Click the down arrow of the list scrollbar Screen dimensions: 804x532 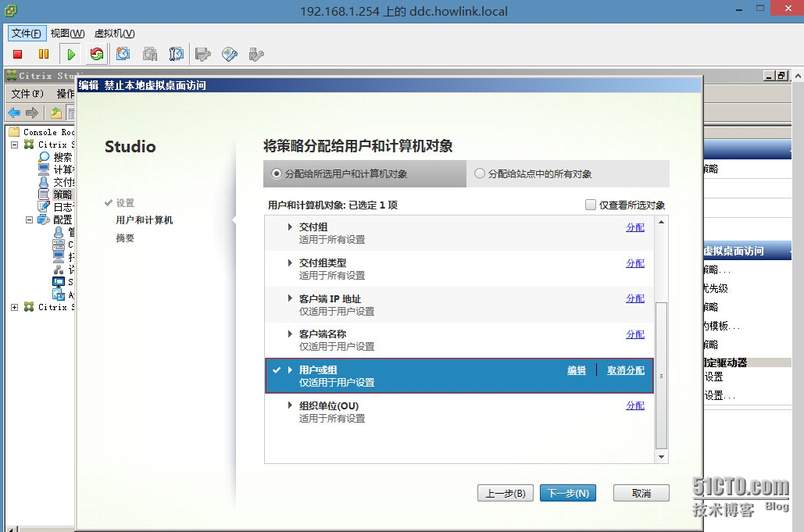[x=661, y=457]
